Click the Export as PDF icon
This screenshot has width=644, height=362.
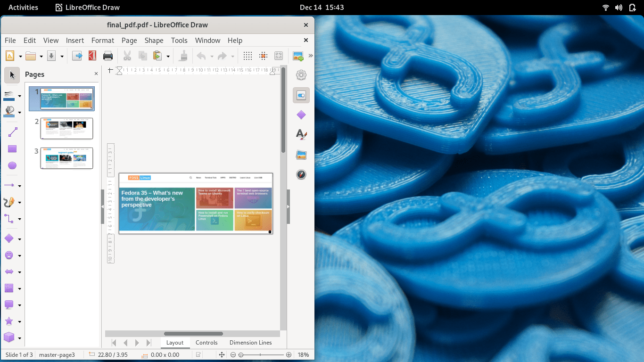(x=92, y=56)
